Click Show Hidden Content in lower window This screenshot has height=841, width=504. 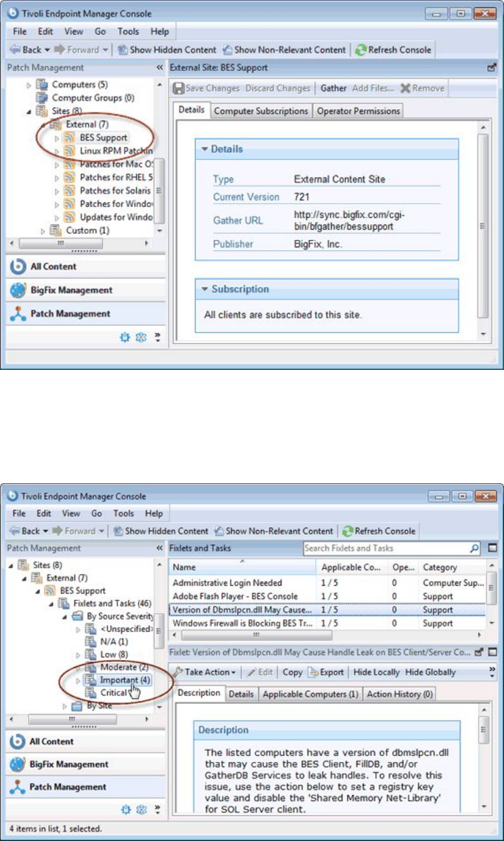(x=160, y=531)
